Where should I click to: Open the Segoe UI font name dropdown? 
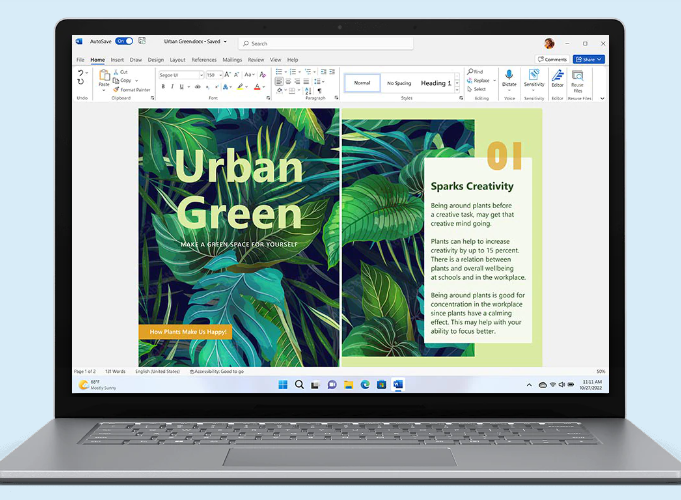[180, 75]
